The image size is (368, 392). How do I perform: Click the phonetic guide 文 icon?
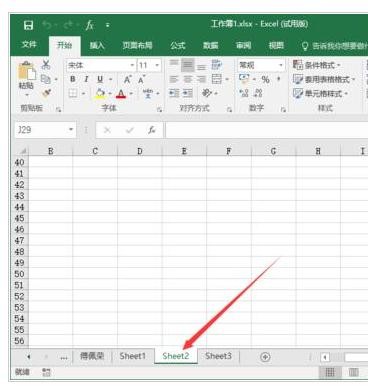coord(148,93)
